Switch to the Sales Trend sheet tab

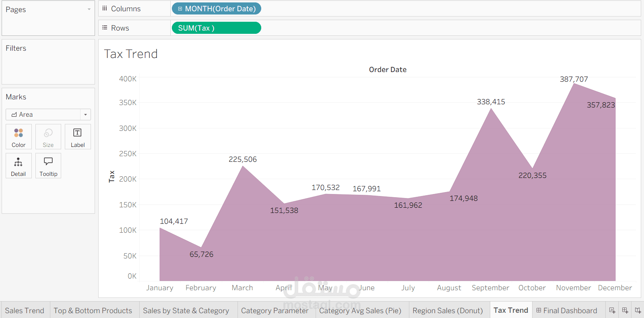(x=25, y=310)
